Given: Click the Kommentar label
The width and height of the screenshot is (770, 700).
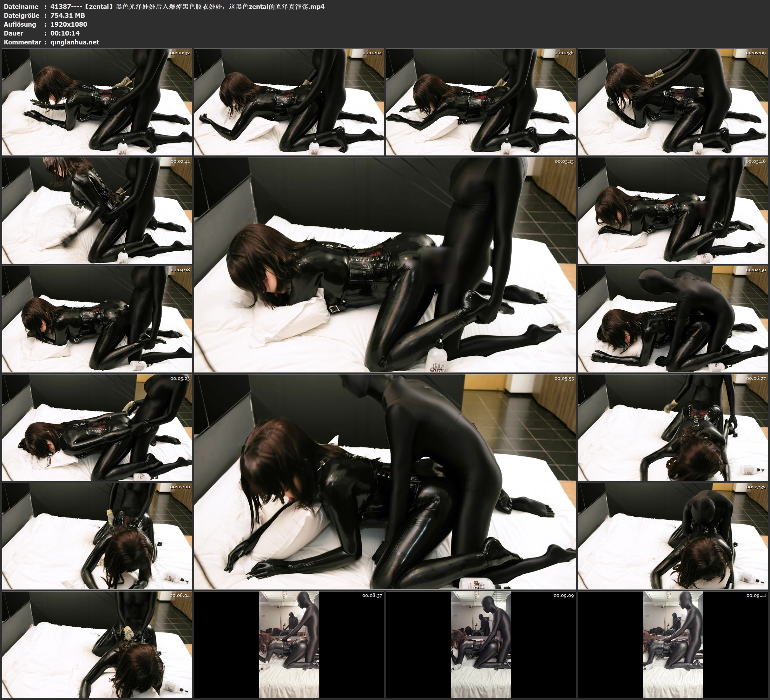Looking at the screenshot, I should pos(22,43).
